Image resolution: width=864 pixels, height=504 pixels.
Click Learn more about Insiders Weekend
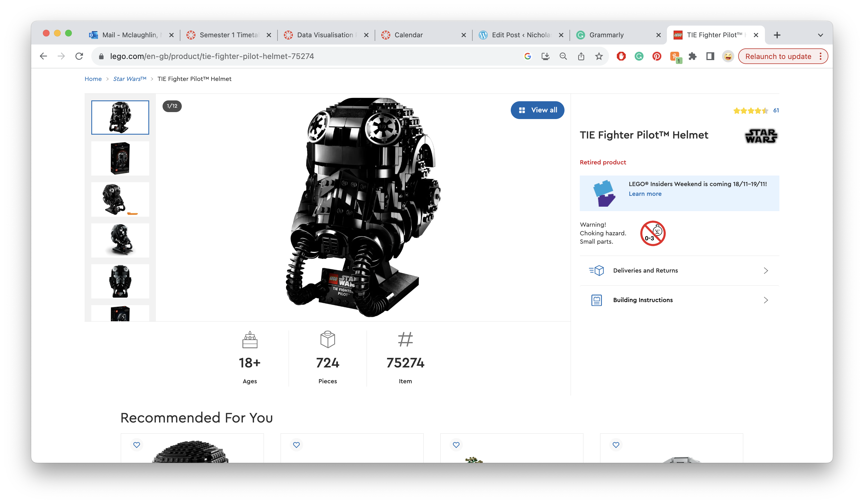coord(645,194)
